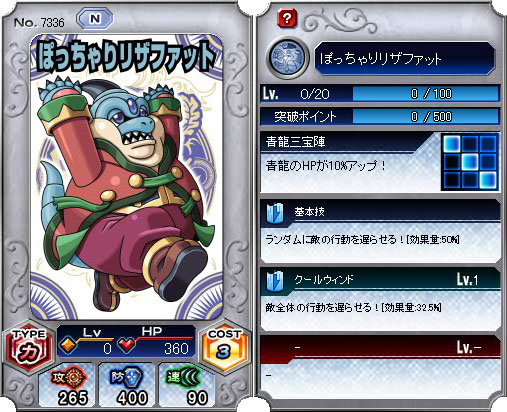Image resolution: width=507 pixels, height=412 pixels.
Task: Click the red TYPE 力 hexagon icon
Action: (29, 347)
